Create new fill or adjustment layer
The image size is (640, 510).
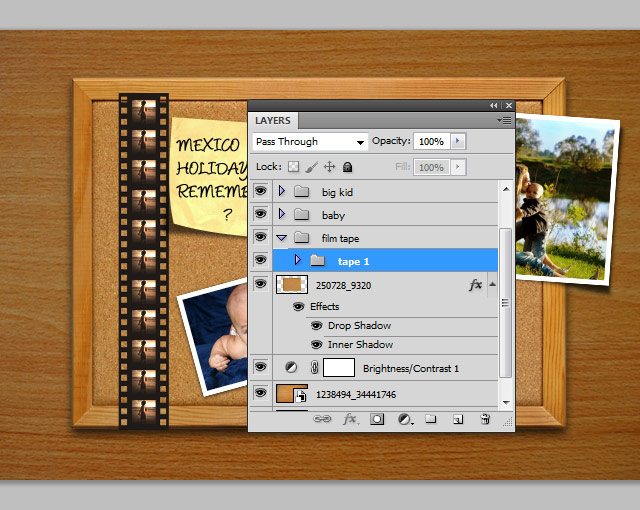click(x=405, y=420)
